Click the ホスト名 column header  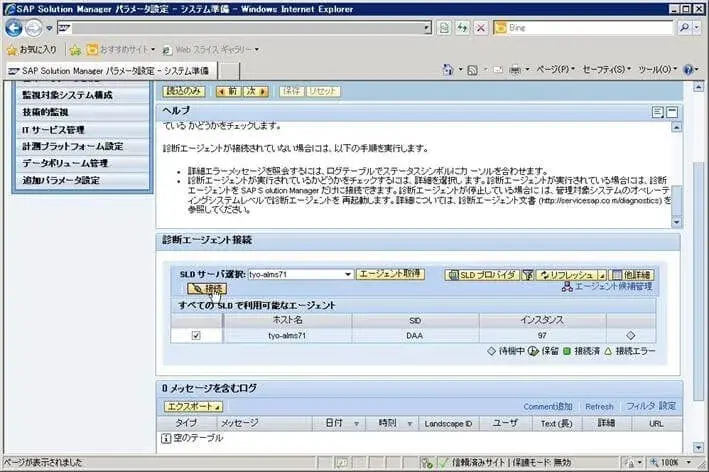(287, 320)
